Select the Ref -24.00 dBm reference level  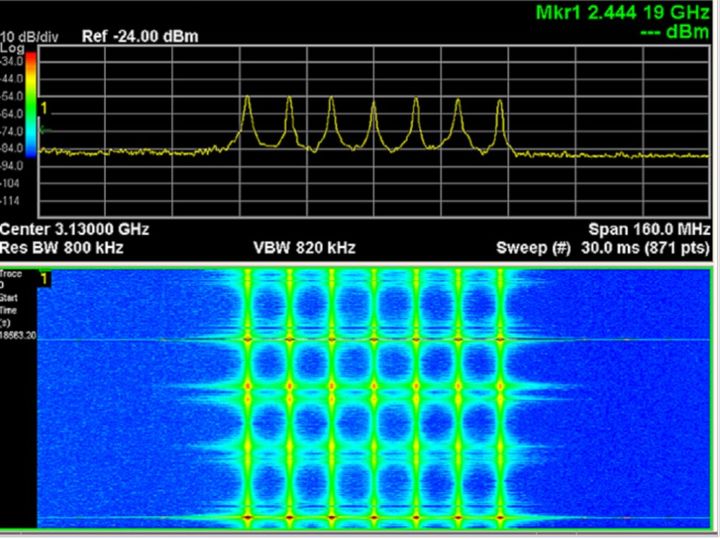140,36
